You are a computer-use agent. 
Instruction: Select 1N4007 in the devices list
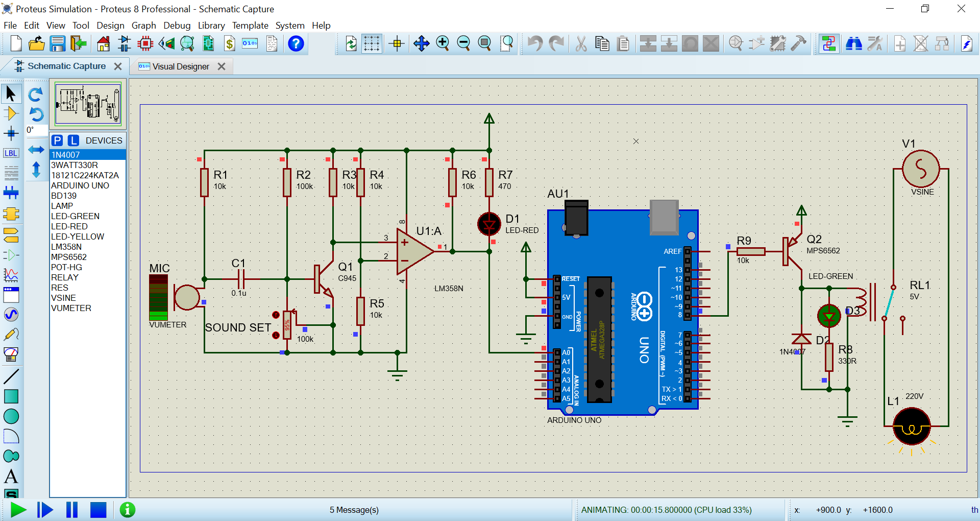point(88,155)
